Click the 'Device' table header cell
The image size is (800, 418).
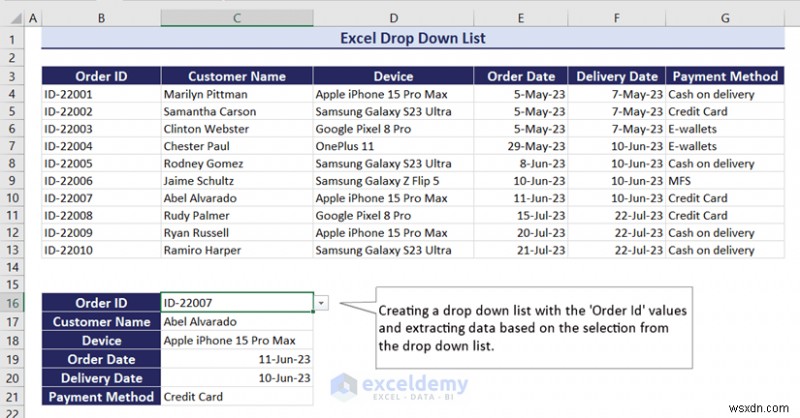[393, 76]
